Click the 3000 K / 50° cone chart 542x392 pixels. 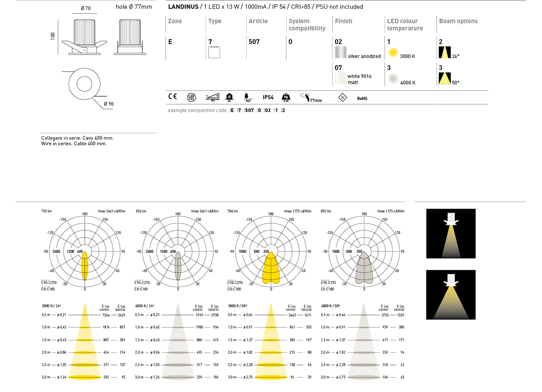[270, 342]
